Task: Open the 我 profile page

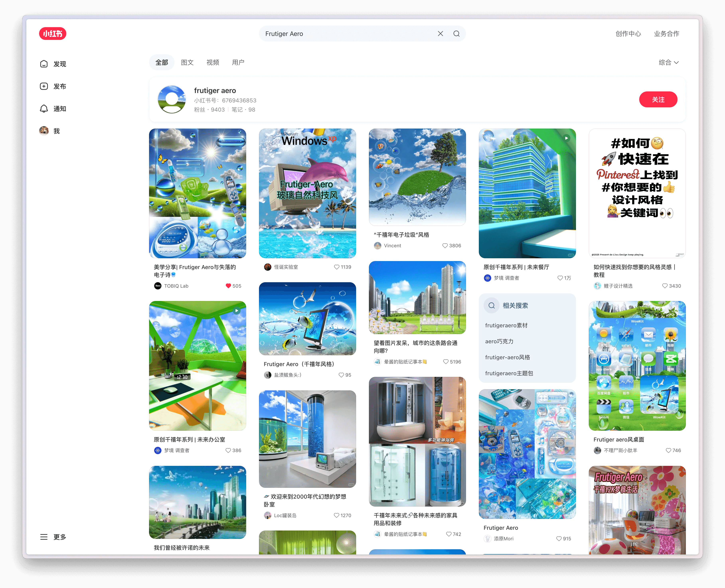Action: coord(50,131)
